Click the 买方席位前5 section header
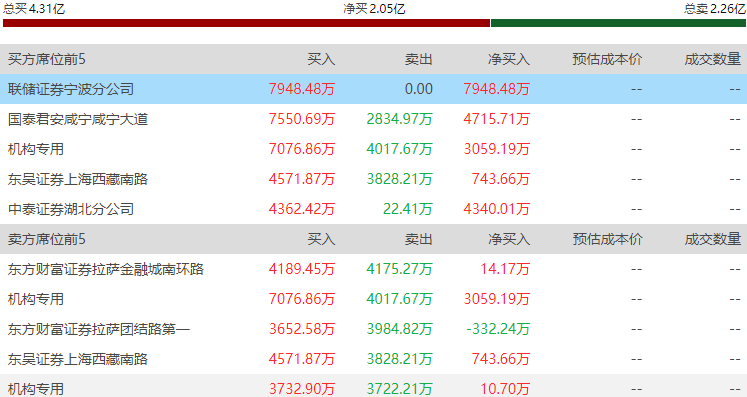This screenshot has height=397, width=747. pos(47,59)
